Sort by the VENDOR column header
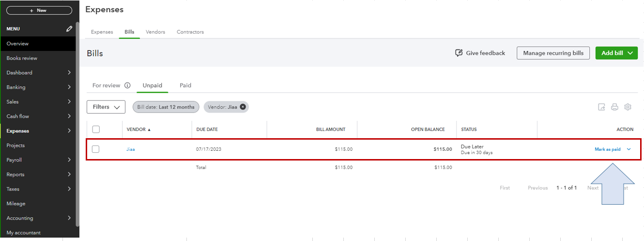 (138, 129)
